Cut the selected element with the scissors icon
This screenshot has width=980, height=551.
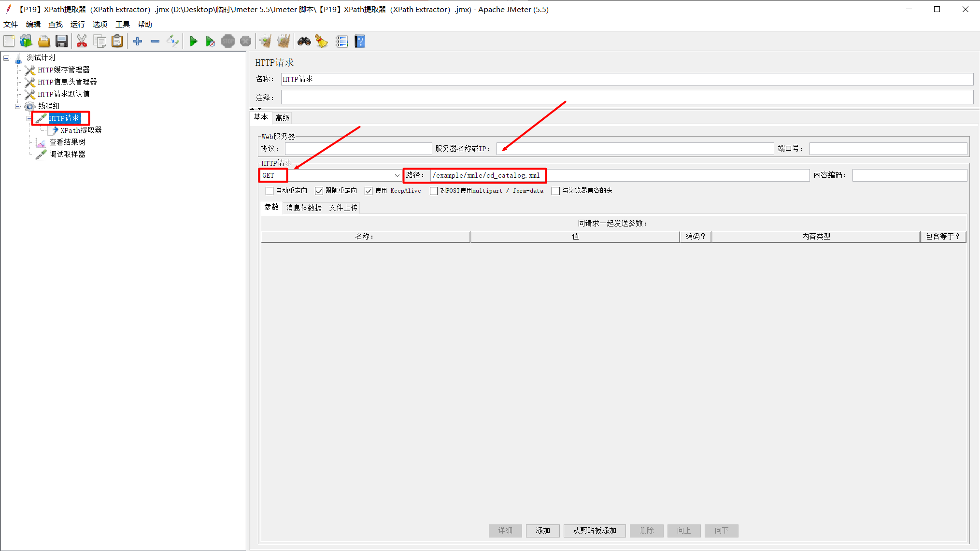point(82,41)
